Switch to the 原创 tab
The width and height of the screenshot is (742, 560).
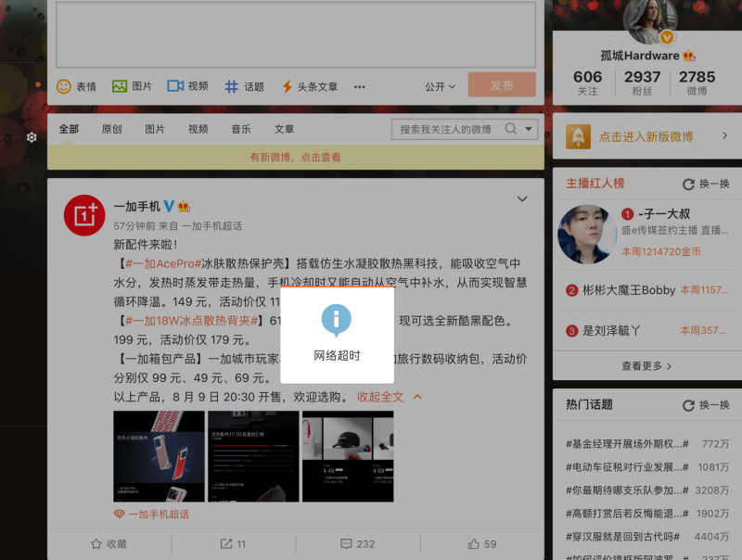[x=111, y=129]
